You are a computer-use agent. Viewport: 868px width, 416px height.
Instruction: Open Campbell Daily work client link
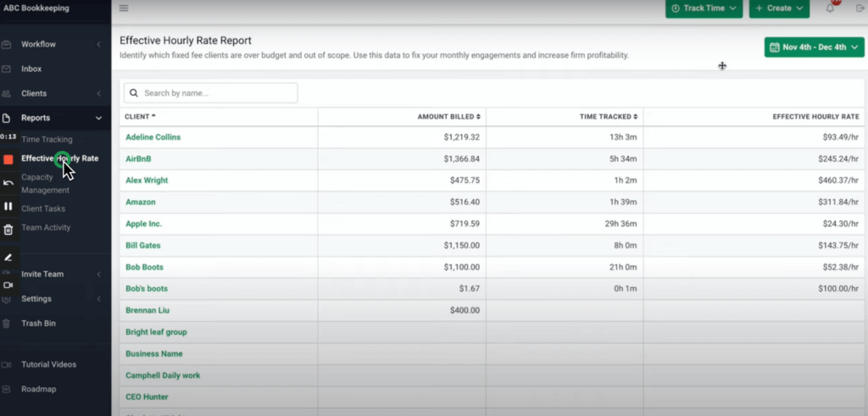163,375
